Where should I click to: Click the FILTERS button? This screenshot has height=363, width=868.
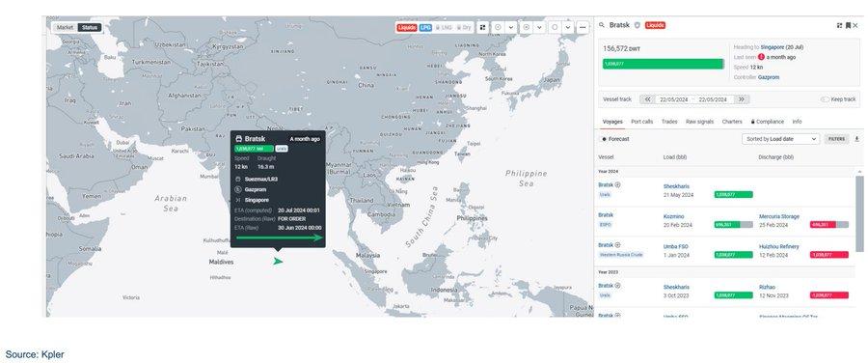(x=837, y=139)
